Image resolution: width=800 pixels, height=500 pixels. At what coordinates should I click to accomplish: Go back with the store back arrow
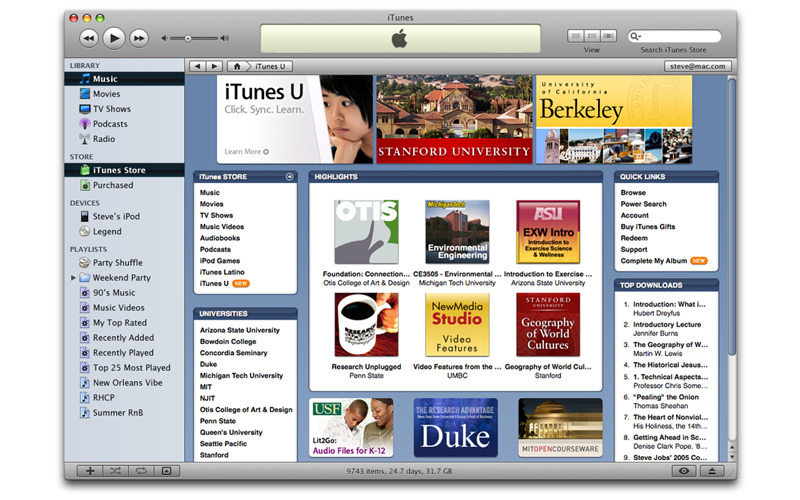197,66
